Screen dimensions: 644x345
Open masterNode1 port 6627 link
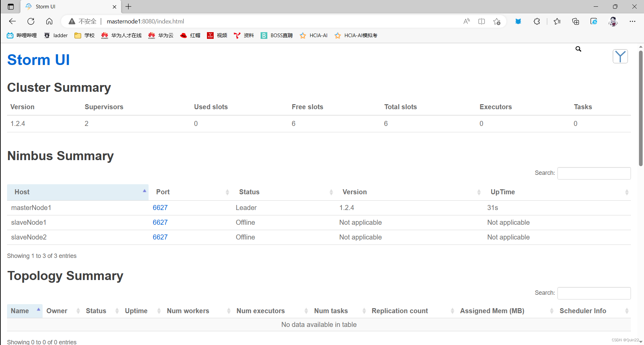click(x=160, y=208)
